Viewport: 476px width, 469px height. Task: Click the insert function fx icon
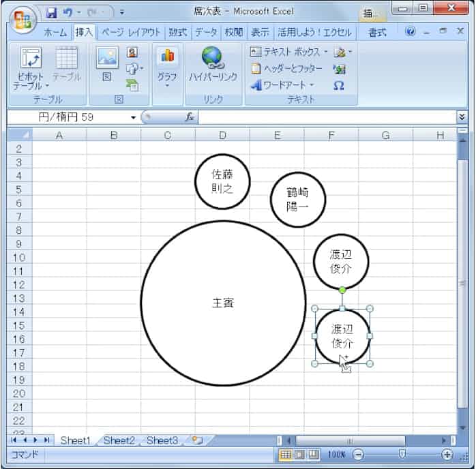click(190, 117)
